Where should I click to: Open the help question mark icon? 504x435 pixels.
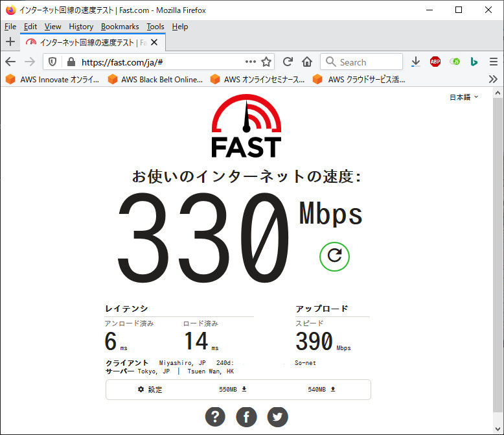(x=215, y=417)
